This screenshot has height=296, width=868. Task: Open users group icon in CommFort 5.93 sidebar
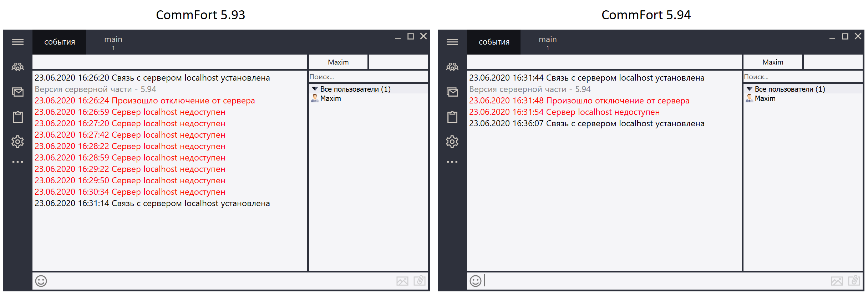(18, 67)
